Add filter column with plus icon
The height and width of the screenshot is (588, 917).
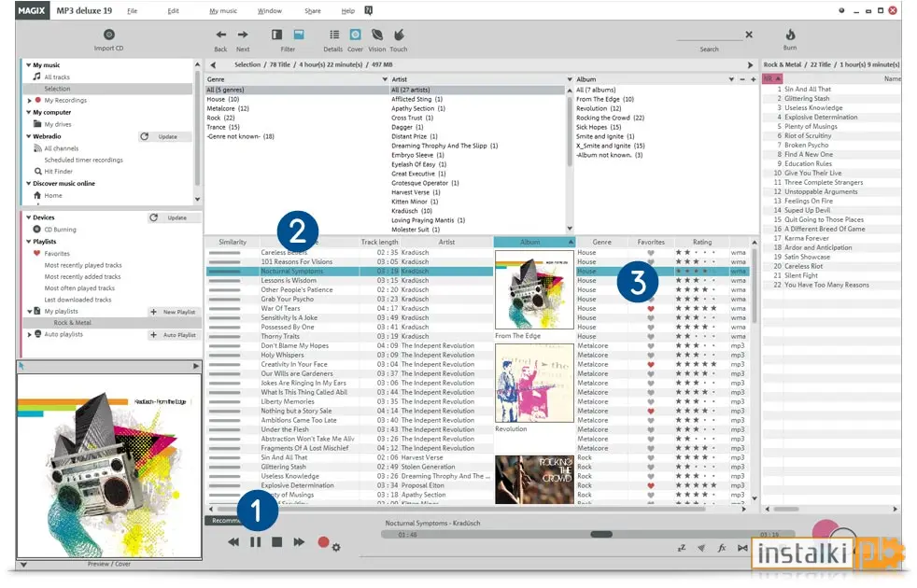click(x=754, y=79)
